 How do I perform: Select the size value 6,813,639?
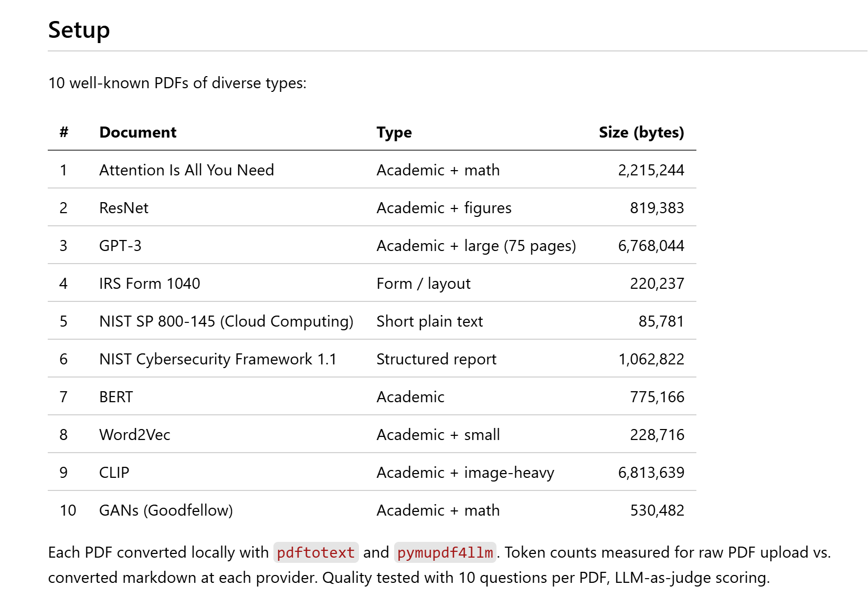point(651,473)
